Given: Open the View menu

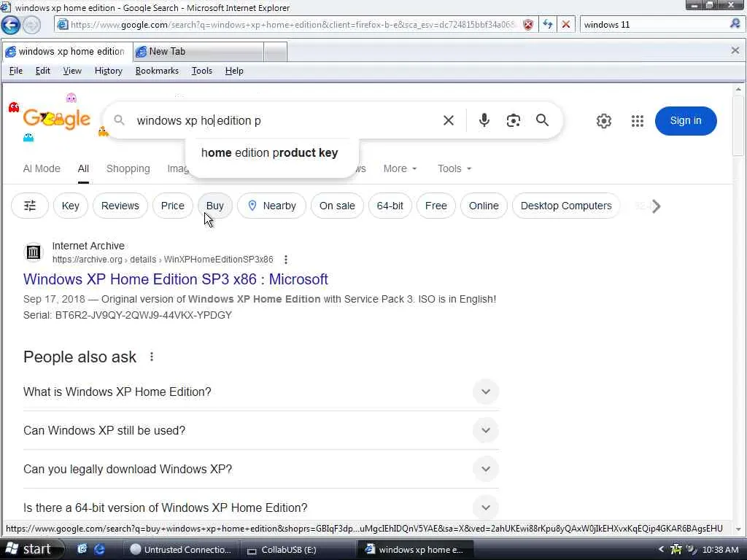Looking at the screenshot, I should tap(72, 71).
